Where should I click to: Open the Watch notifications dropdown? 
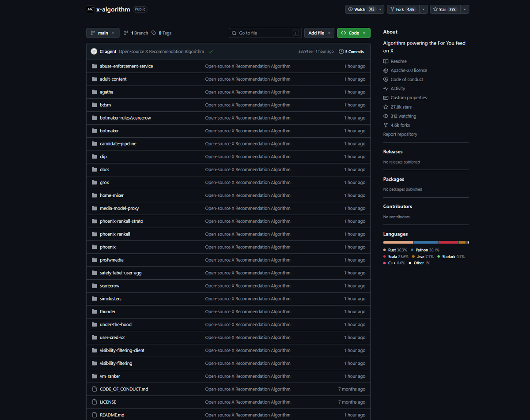point(365,9)
